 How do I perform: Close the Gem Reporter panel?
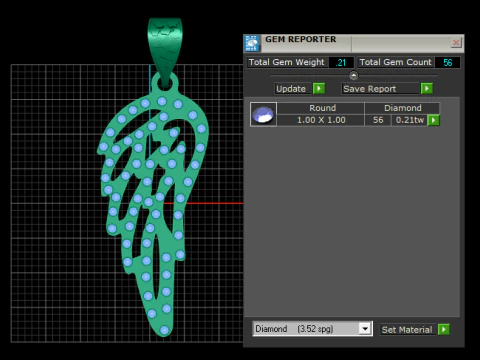(456, 43)
